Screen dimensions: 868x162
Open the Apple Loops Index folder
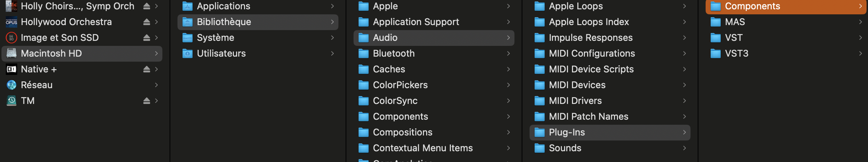[x=588, y=22]
